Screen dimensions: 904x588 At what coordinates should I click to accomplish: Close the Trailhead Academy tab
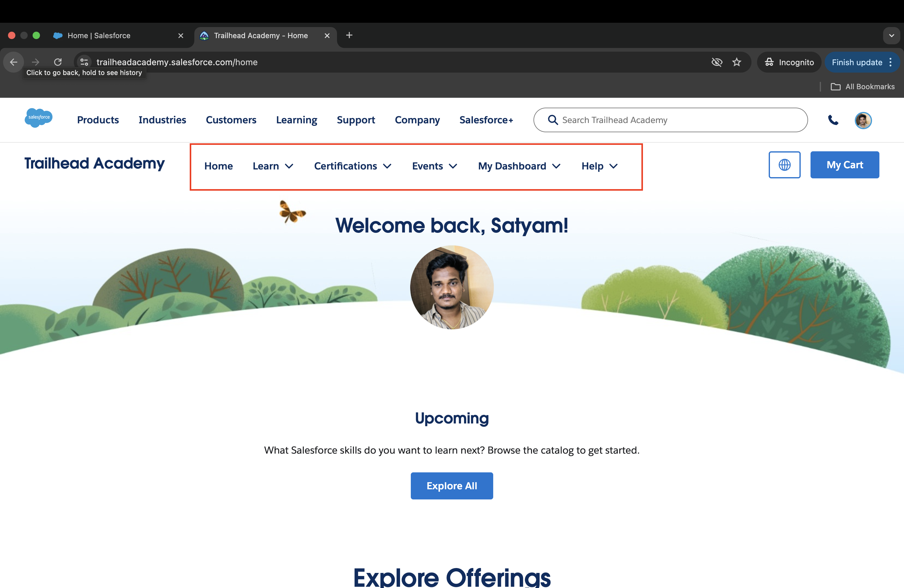(x=327, y=36)
